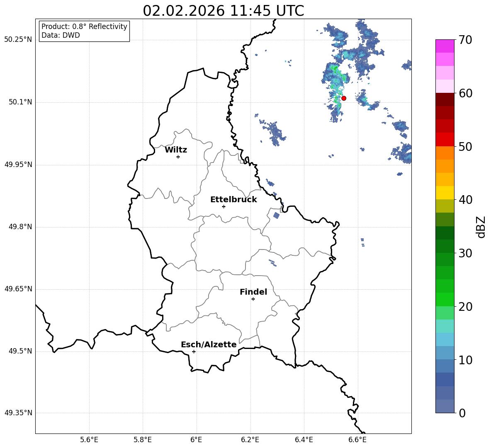Click the 49.35°N latitude tick label

point(18,413)
